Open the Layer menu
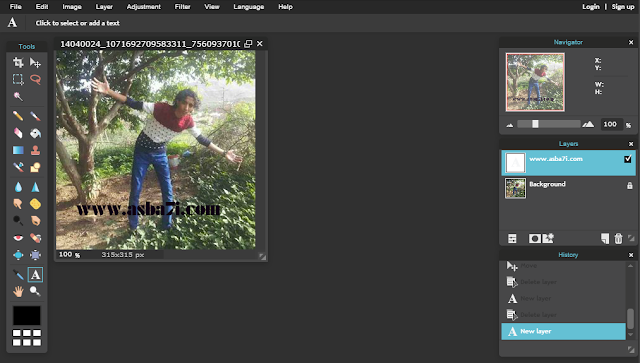This screenshot has width=640, height=363. pyautogui.click(x=104, y=7)
